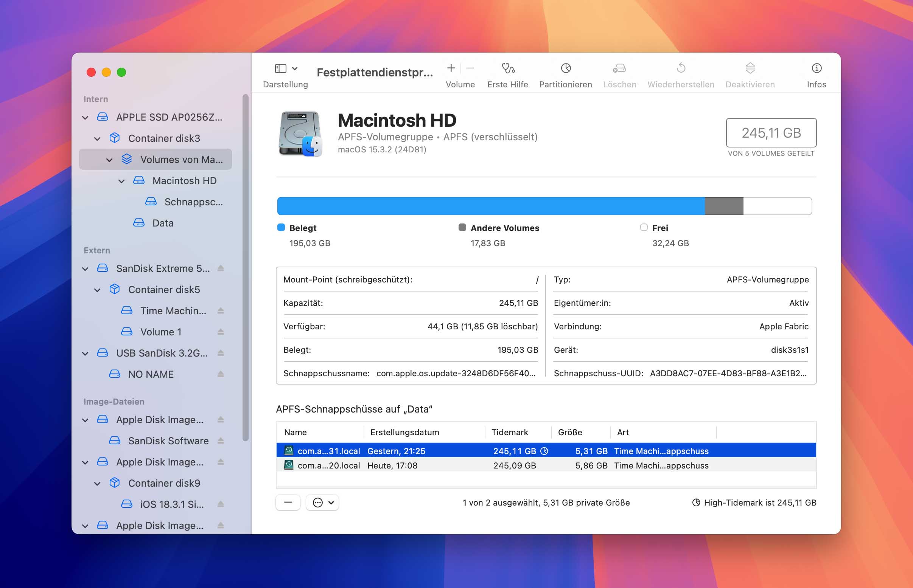Screen dimensions: 913x588
Task: Sort snapshots by Tidemark column
Action: (518, 432)
